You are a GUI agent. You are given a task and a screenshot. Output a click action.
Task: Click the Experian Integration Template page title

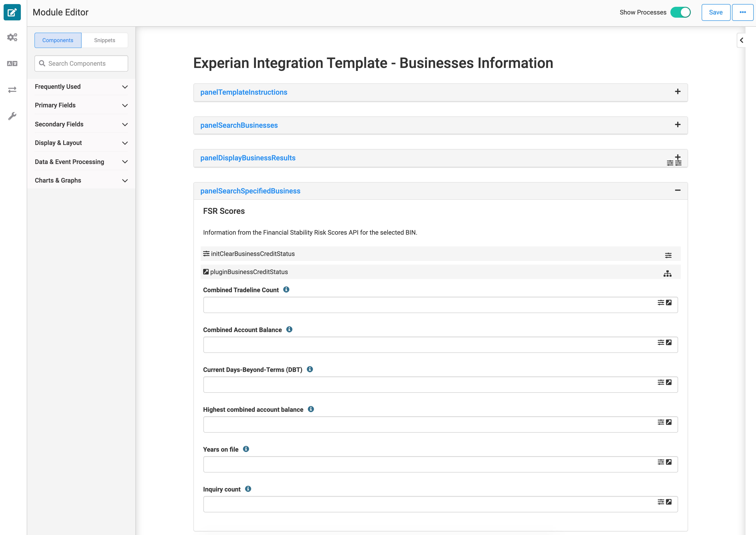pos(373,63)
